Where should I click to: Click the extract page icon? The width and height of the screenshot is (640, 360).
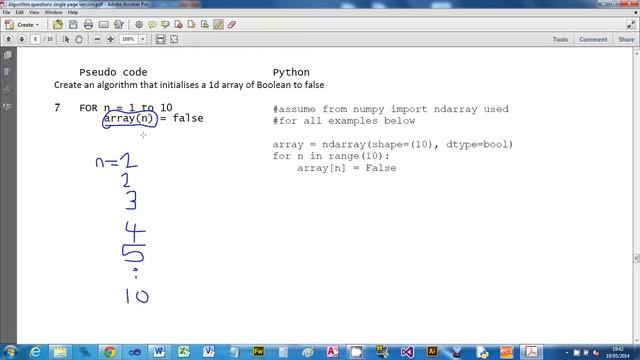click(x=204, y=25)
